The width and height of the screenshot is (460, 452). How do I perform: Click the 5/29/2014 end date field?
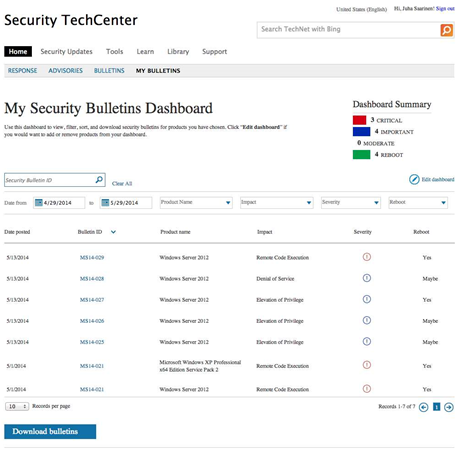click(126, 202)
